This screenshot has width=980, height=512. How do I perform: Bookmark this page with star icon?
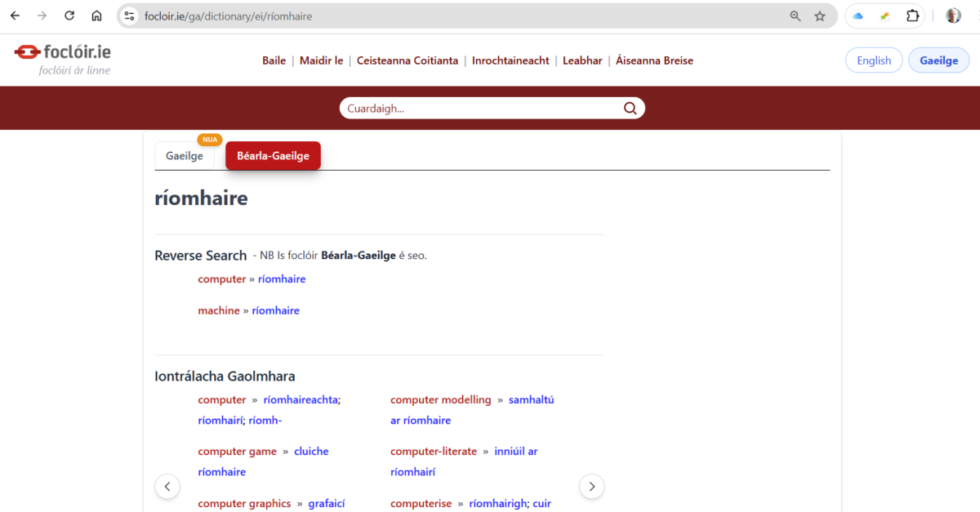coord(820,16)
